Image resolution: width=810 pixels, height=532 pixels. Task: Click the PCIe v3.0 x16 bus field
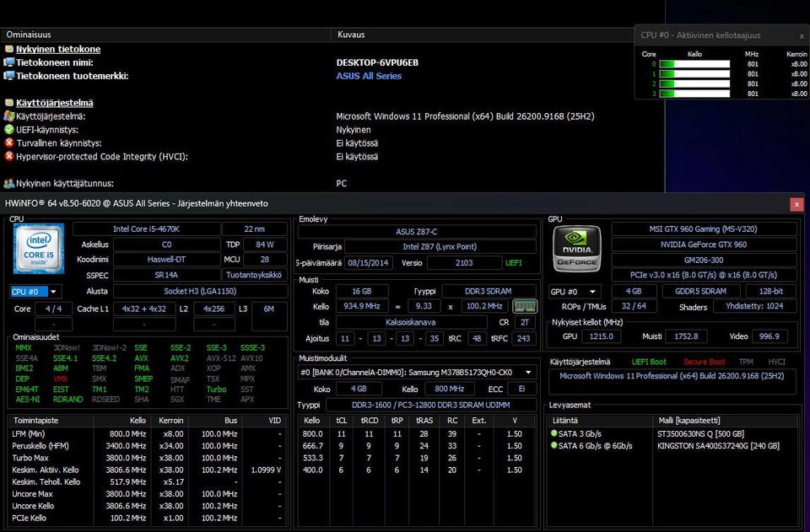(703, 275)
